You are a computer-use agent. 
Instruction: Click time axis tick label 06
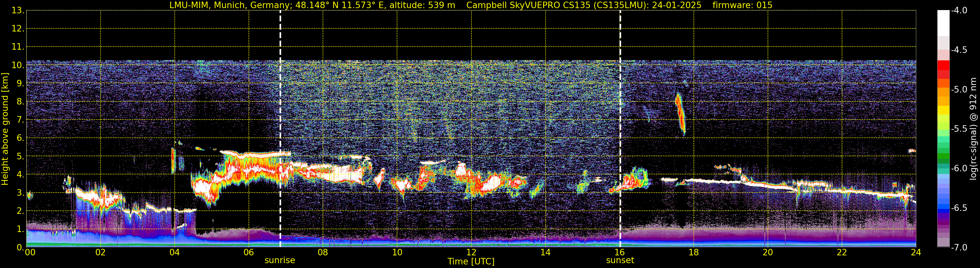pyautogui.click(x=249, y=253)
